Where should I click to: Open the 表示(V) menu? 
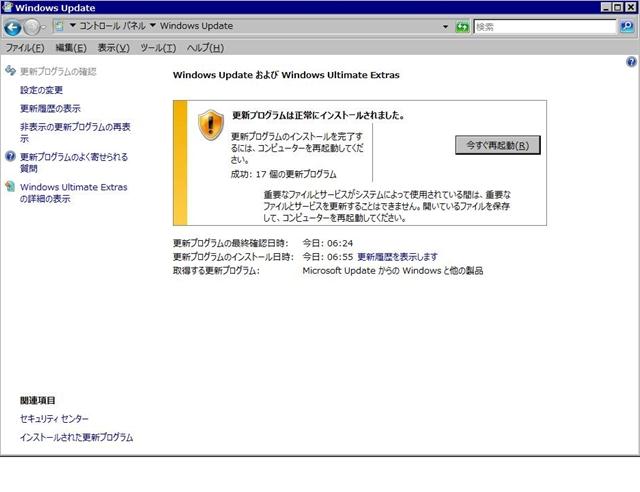(114, 48)
